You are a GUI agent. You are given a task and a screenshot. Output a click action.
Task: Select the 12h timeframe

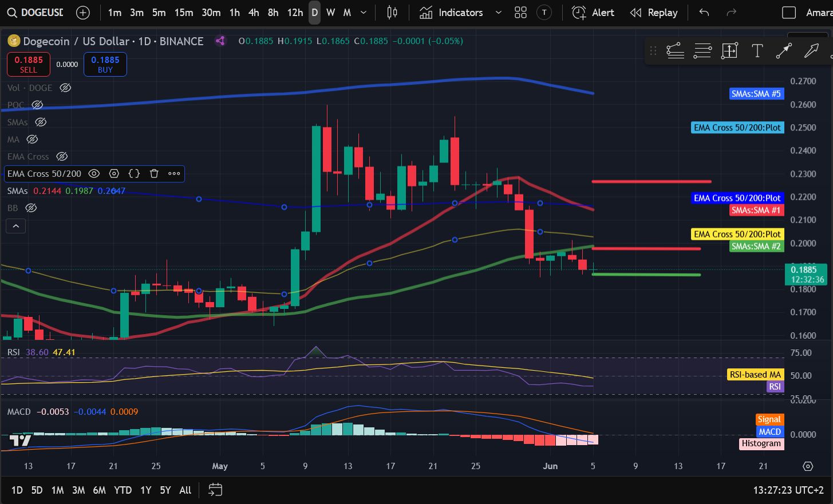click(x=295, y=13)
